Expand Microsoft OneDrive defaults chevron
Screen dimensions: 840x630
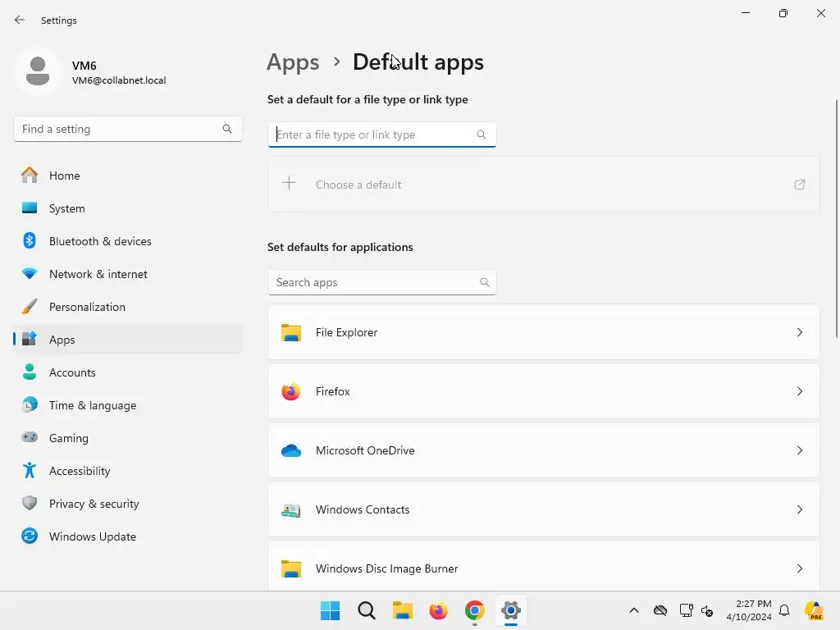(799, 450)
